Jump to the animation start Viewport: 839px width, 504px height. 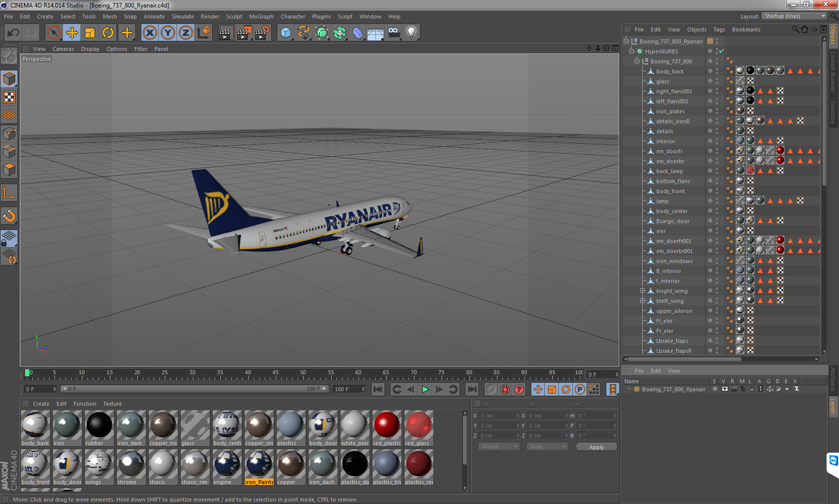(378, 389)
